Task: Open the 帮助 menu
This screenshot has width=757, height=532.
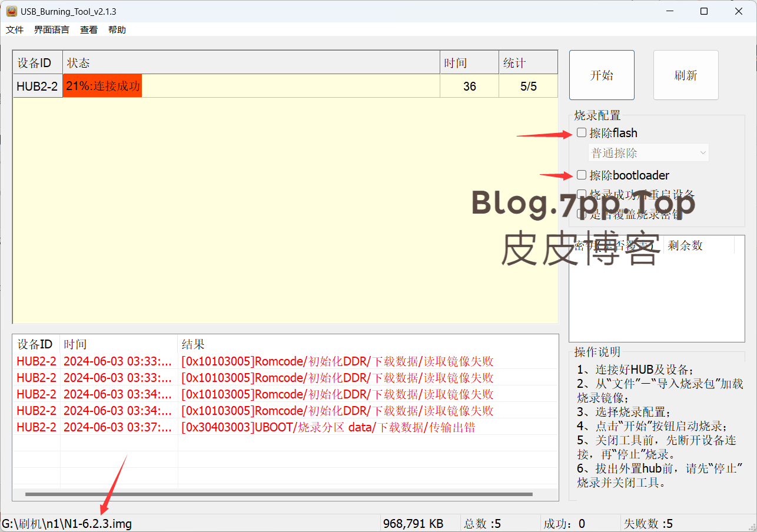Action: click(x=117, y=30)
